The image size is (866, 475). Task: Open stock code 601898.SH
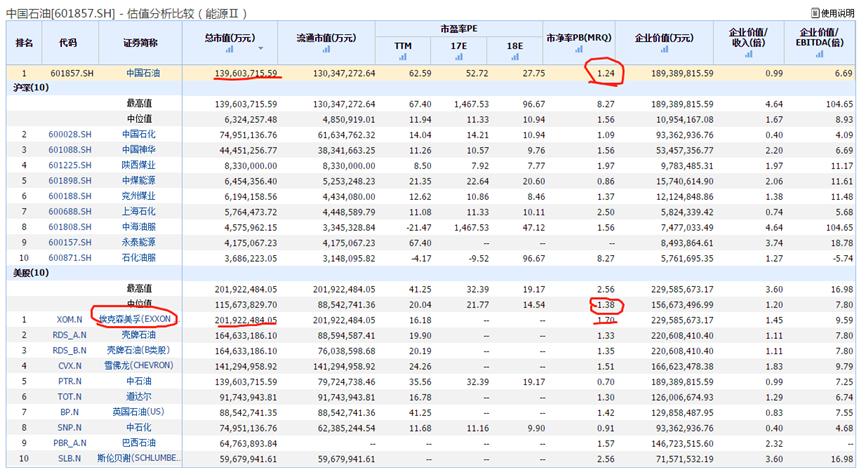70,181
